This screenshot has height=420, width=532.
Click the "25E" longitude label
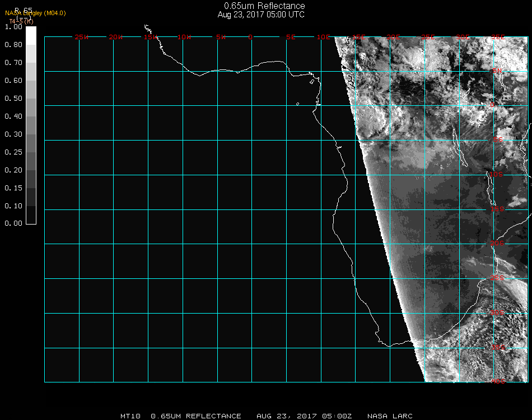pos(428,37)
